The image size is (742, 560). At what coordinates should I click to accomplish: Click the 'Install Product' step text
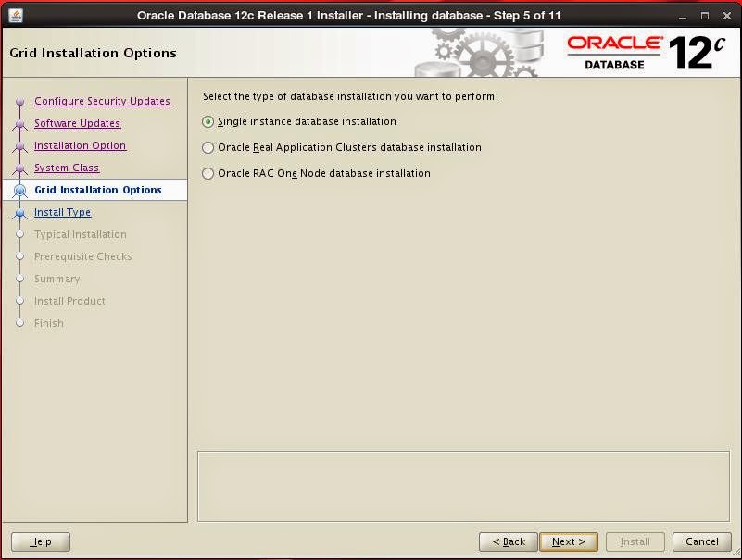(69, 301)
